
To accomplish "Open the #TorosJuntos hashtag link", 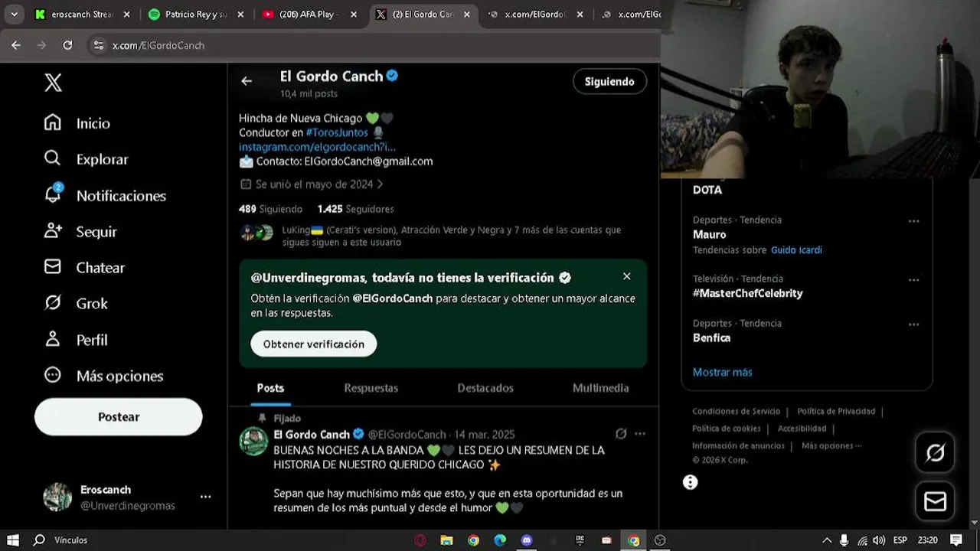I will (337, 132).
